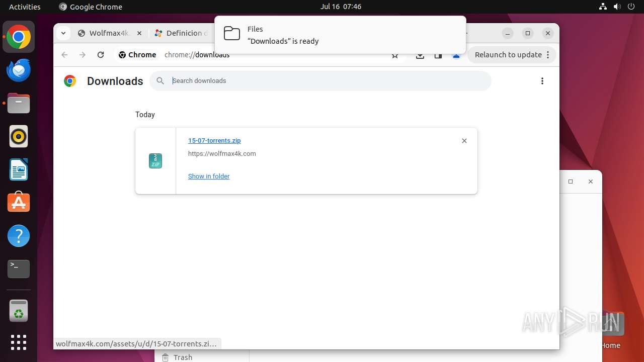The height and width of the screenshot is (362, 644).
Task: Launch Terminal from the dock
Action: 19,269
